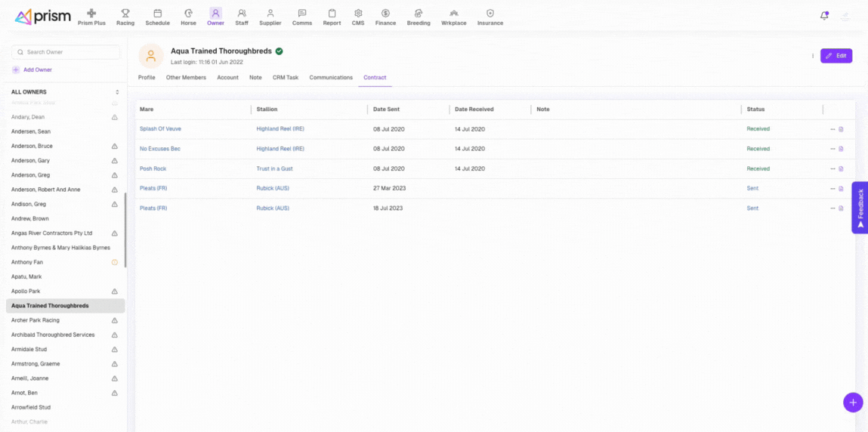This screenshot has height=432, width=868.
Task: Click the purple floating plus button
Action: [852, 403]
